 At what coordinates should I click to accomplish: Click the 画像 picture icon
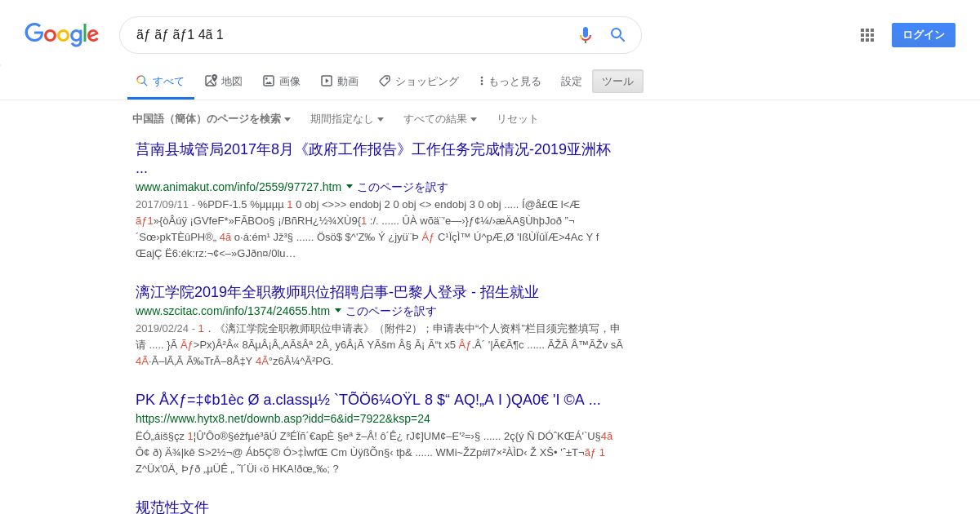(x=269, y=81)
